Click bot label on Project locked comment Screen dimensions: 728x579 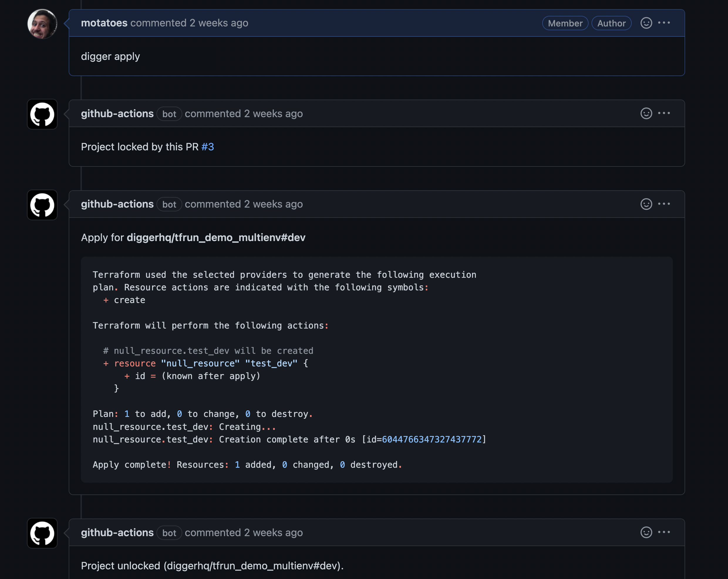click(x=169, y=114)
